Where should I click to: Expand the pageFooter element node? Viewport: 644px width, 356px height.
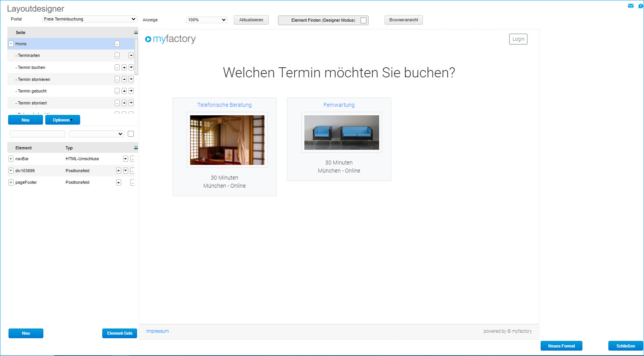coord(11,182)
